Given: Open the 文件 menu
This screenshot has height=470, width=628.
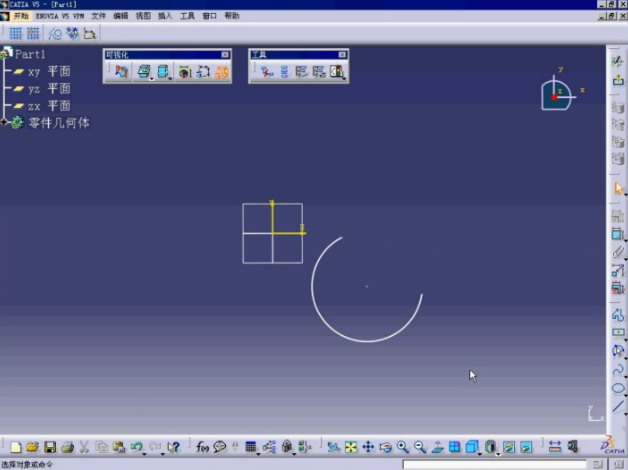Looking at the screenshot, I should [98, 16].
